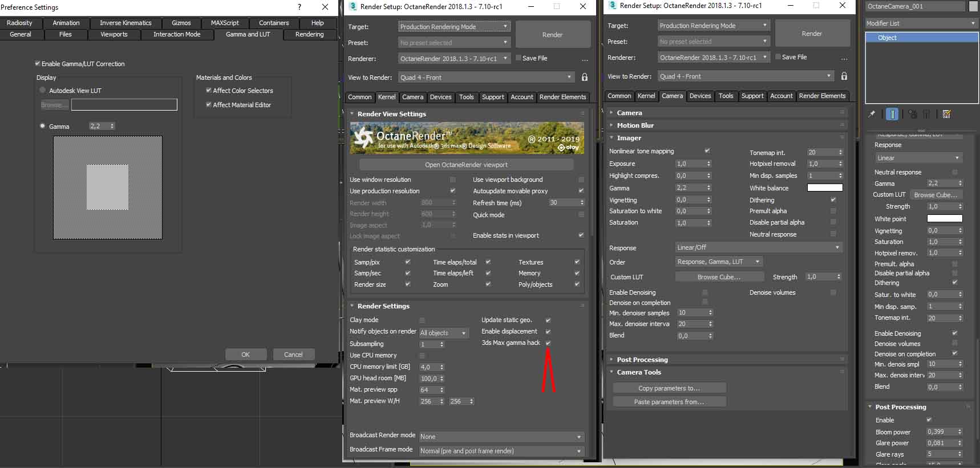Select the Autodesk View LUT radio button

coord(43,91)
